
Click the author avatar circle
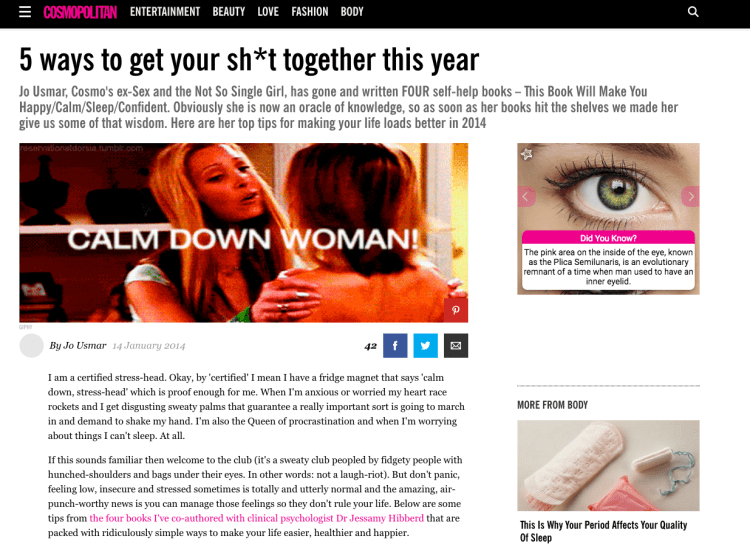tap(32, 345)
